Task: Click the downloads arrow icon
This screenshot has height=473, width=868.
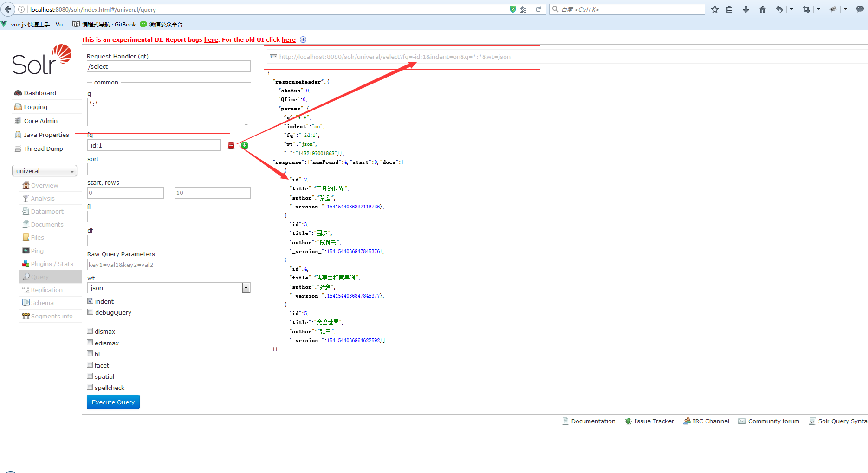Action: (746, 9)
